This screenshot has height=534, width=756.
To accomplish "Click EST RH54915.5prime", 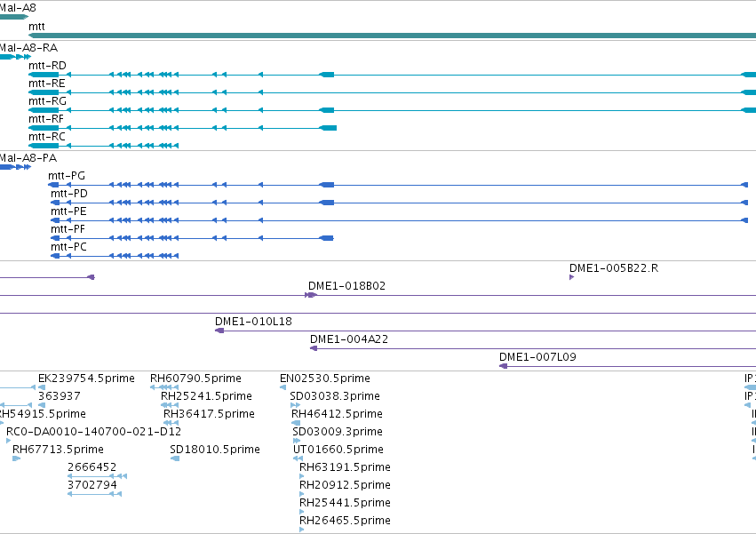I will 43,414.
